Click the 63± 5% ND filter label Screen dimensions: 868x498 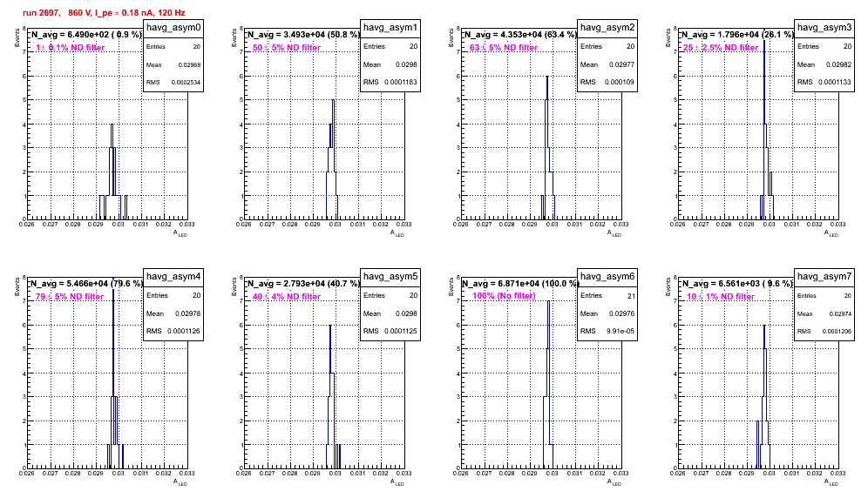point(504,48)
